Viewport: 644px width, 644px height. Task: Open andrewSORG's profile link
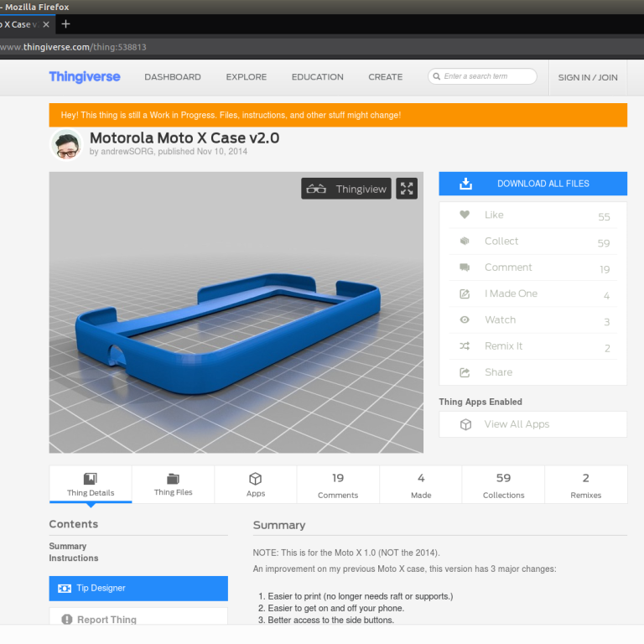(x=127, y=152)
